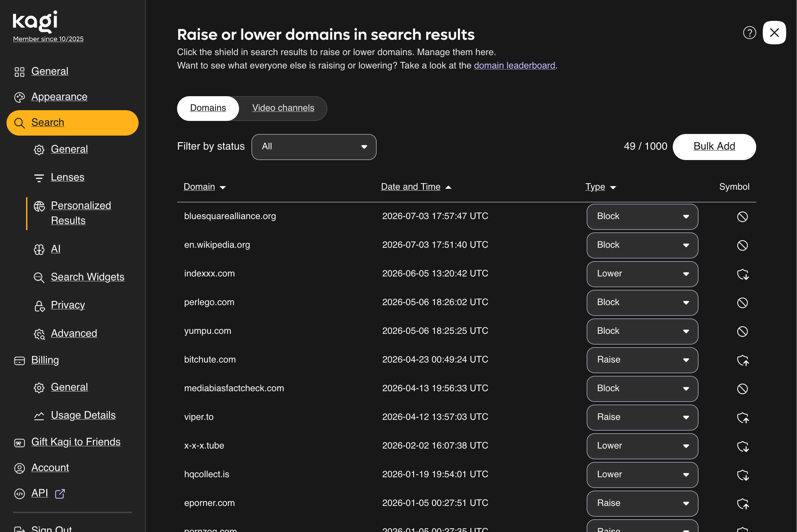Sort by the Date and Time column header
Image resolution: width=797 pixels, height=532 pixels.
(x=416, y=187)
